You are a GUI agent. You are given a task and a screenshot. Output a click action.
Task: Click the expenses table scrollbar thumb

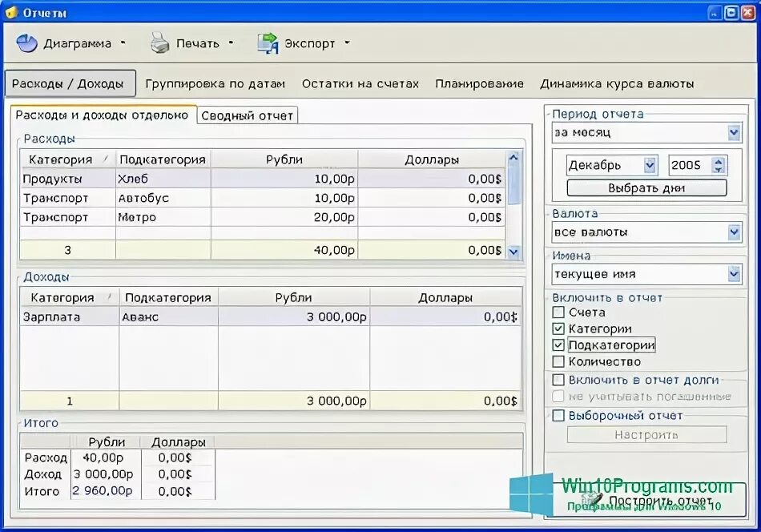point(513,184)
